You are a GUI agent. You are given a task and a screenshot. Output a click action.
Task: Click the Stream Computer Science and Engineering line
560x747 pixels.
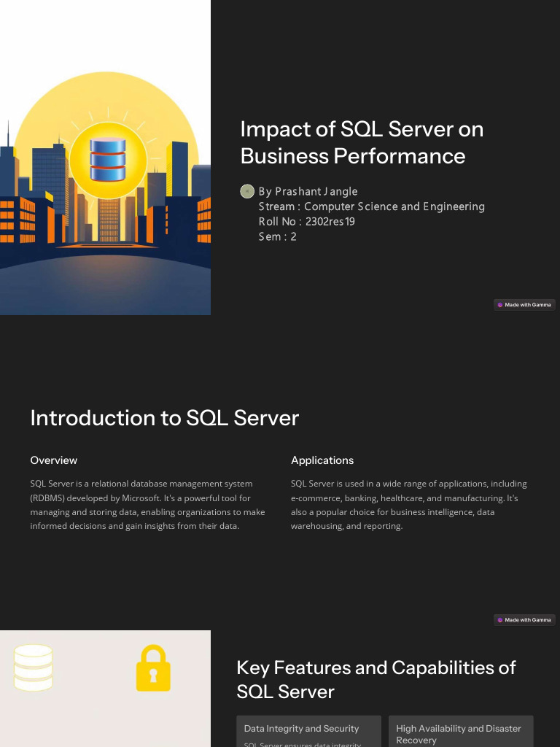click(x=371, y=206)
